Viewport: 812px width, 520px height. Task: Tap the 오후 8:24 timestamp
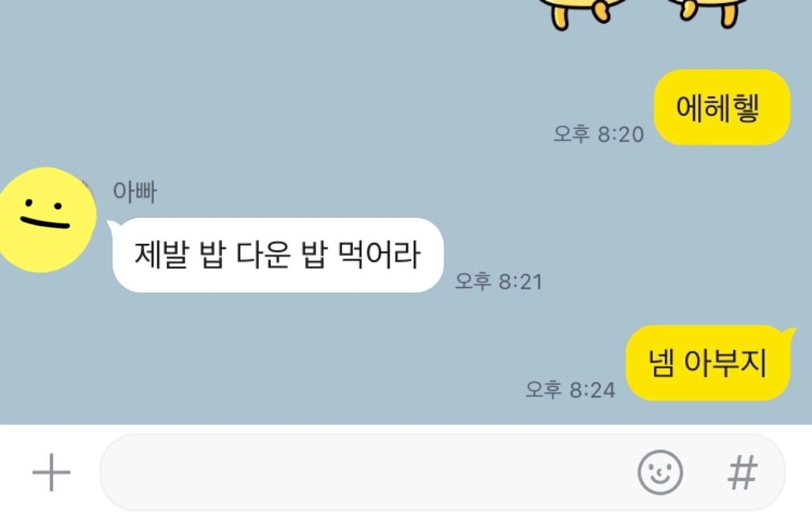tap(570, 389)
